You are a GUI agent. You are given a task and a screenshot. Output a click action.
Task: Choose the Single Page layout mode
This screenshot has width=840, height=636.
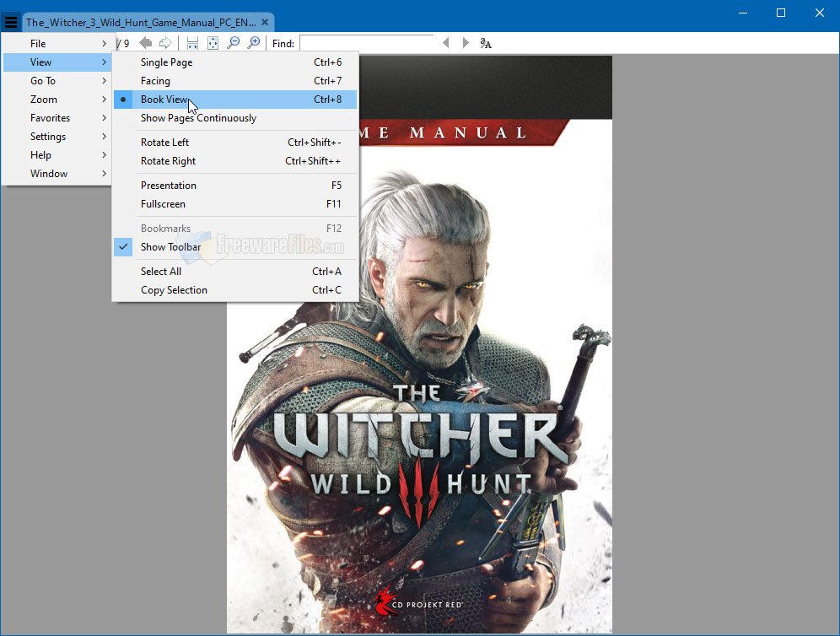[x=166, y=62]
